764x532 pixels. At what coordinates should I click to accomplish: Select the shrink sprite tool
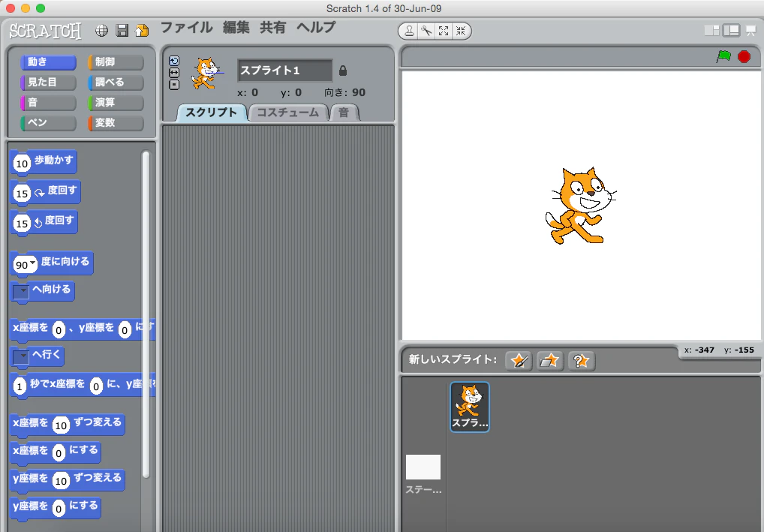point(461,32)
